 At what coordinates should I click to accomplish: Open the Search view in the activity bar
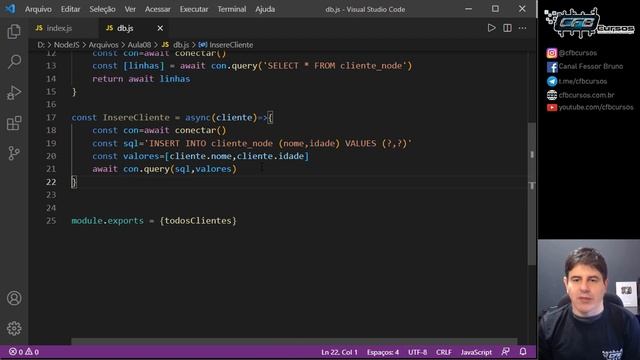point(14,62)
